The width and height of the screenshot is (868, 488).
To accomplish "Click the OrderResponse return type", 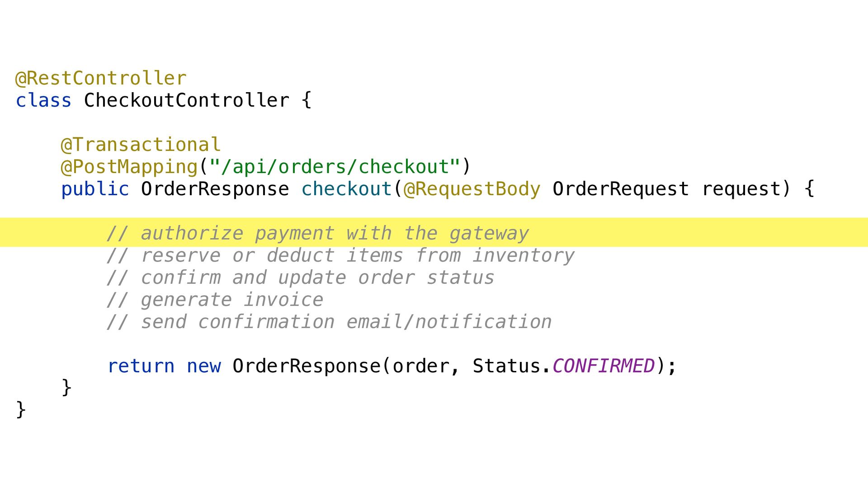I will pos(215,189).
